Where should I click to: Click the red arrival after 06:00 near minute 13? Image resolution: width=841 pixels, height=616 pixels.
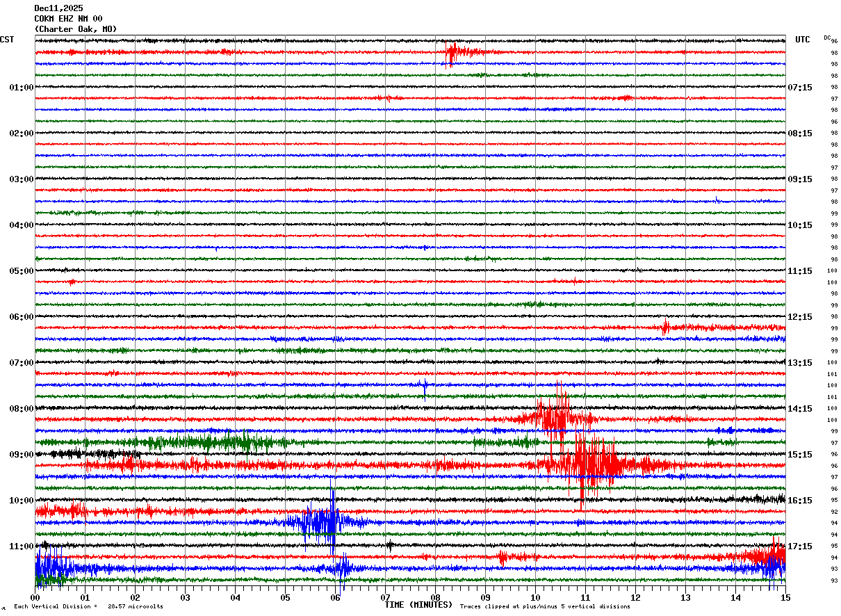[x=667, y=327]
